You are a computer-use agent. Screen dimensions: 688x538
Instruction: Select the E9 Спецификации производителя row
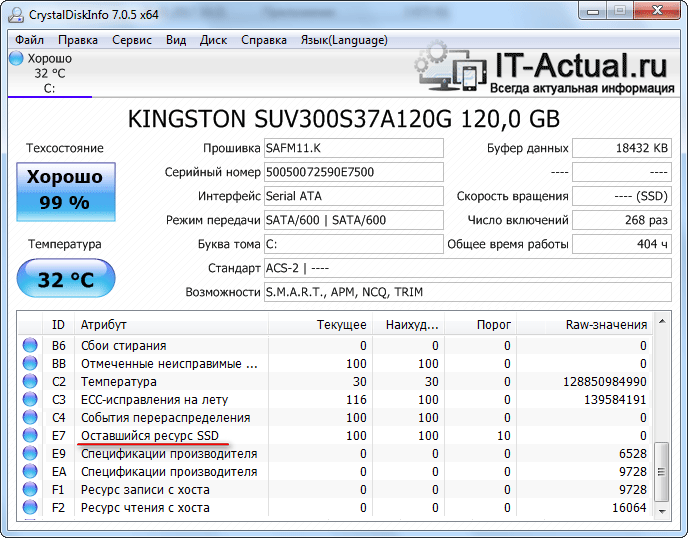[x=335, y=453]
